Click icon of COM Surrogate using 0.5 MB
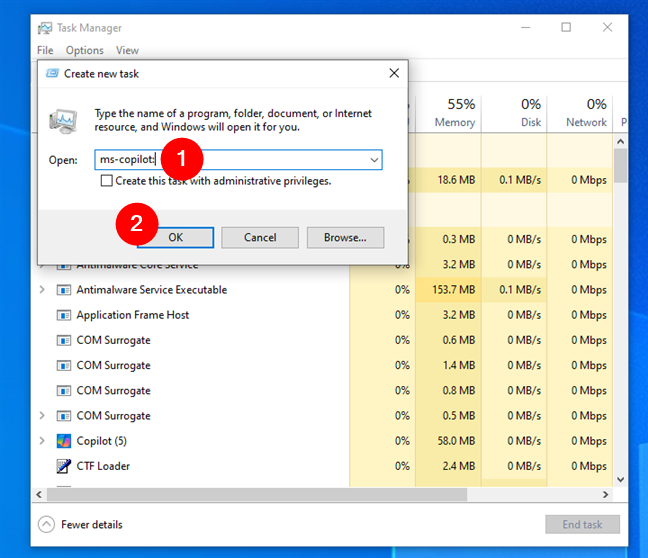 click(64, 416)
